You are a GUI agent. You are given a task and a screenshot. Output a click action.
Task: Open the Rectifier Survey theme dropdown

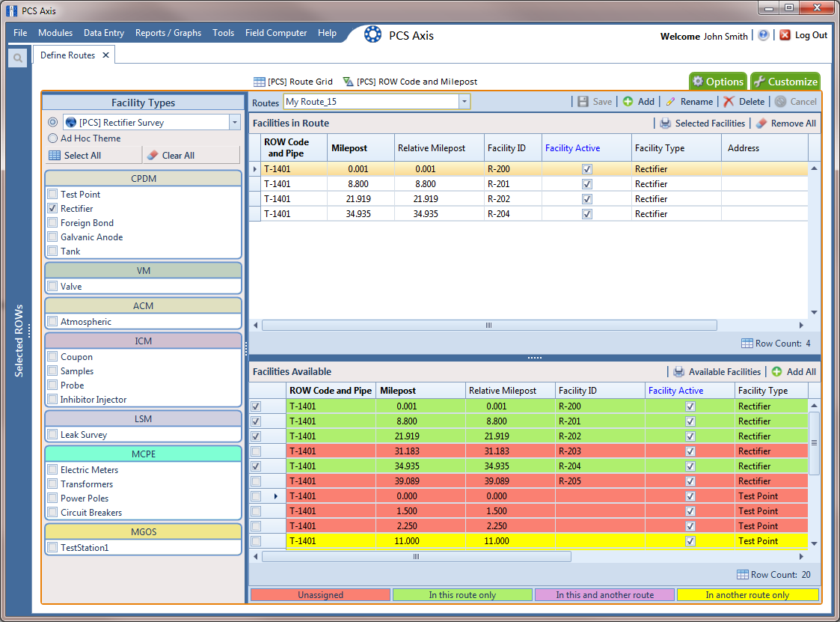[x=235, y=122]
